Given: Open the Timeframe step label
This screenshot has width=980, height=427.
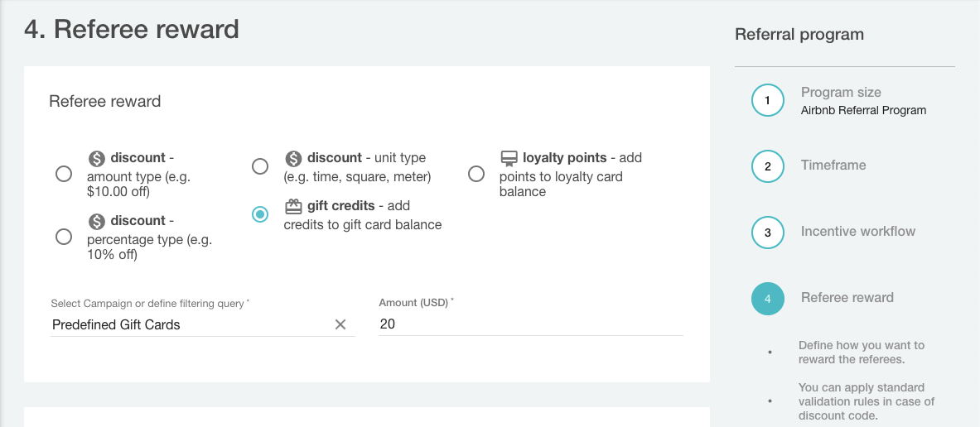Looking at the screenshot, I should (x=833, y=166).
